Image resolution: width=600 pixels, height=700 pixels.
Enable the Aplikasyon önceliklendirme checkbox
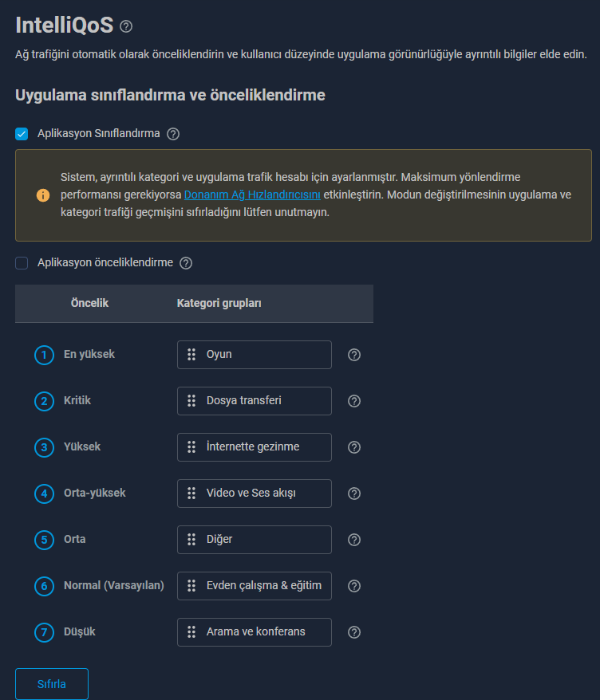22,263
